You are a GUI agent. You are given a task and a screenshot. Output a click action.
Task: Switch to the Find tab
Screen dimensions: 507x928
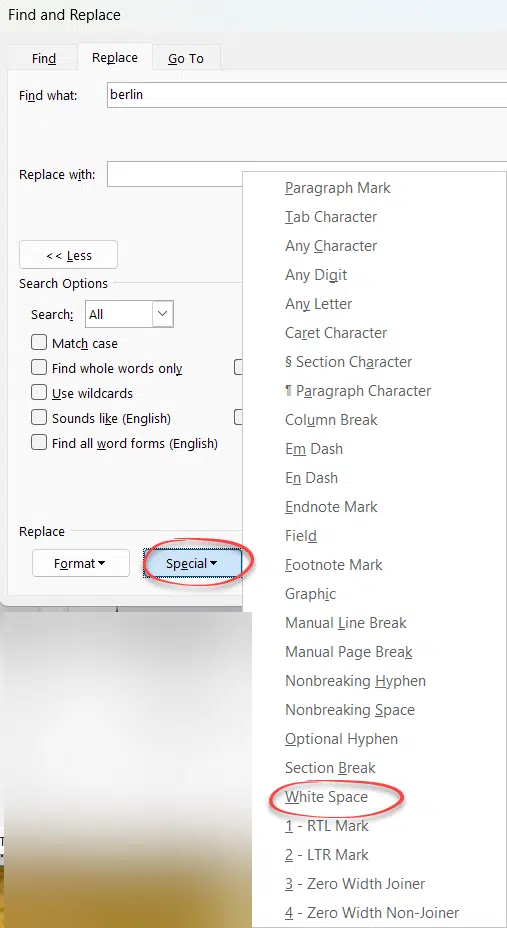click(44, 58)
